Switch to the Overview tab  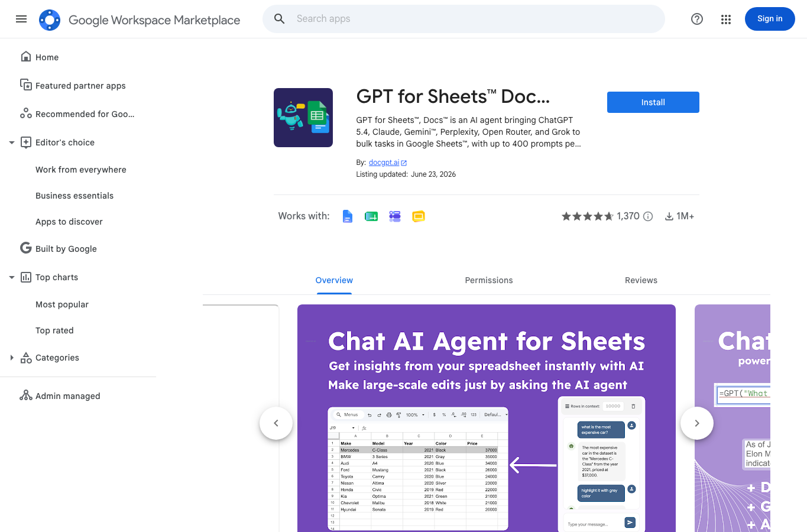coord(334,280)
